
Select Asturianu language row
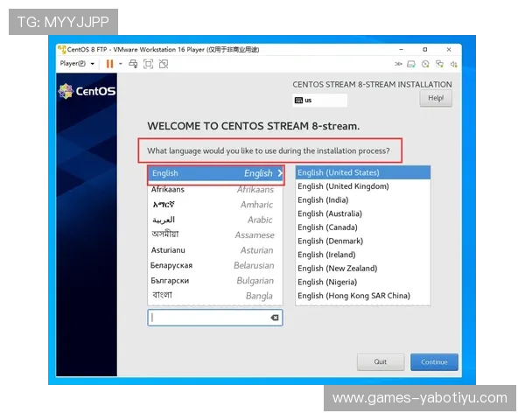click(x=215, y=250)
